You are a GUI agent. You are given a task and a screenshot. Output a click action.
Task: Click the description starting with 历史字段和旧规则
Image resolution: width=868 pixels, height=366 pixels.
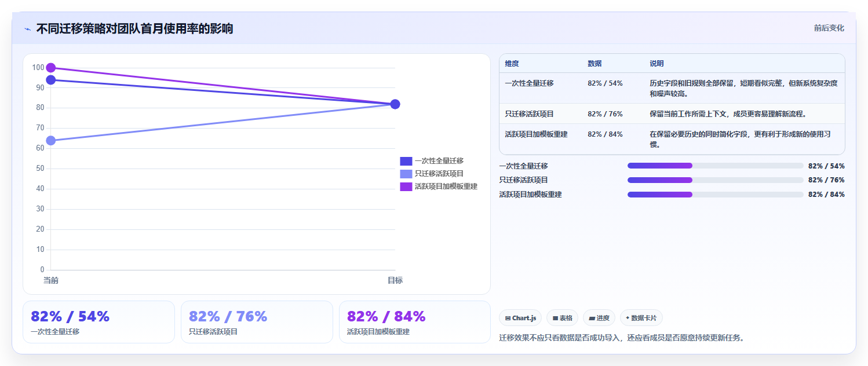click(744, 88)
